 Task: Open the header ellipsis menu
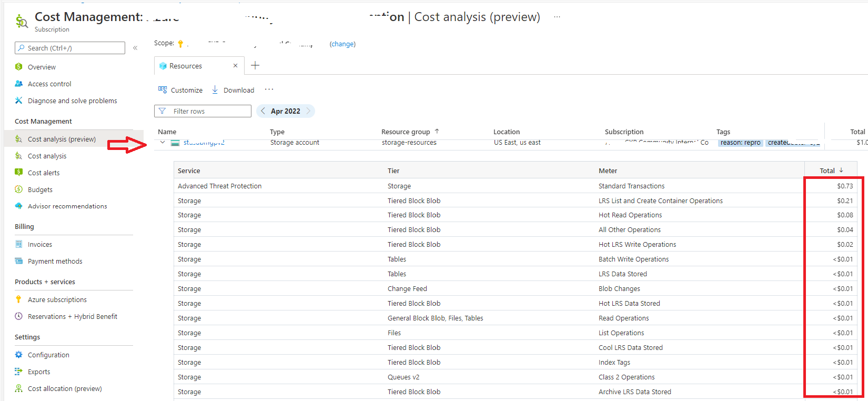[557, 17]
